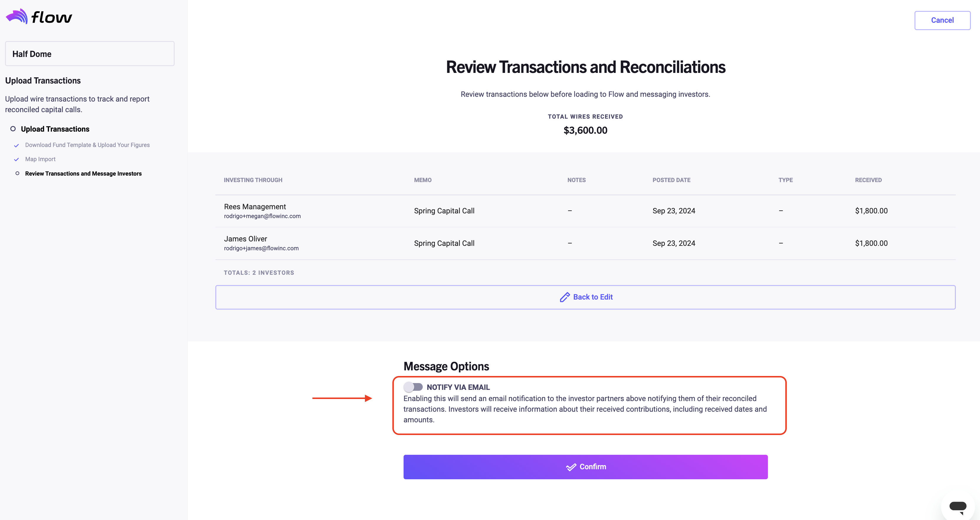
Task: Click Spring Capital Call memo for Rees Management
Action: point(444,211)
